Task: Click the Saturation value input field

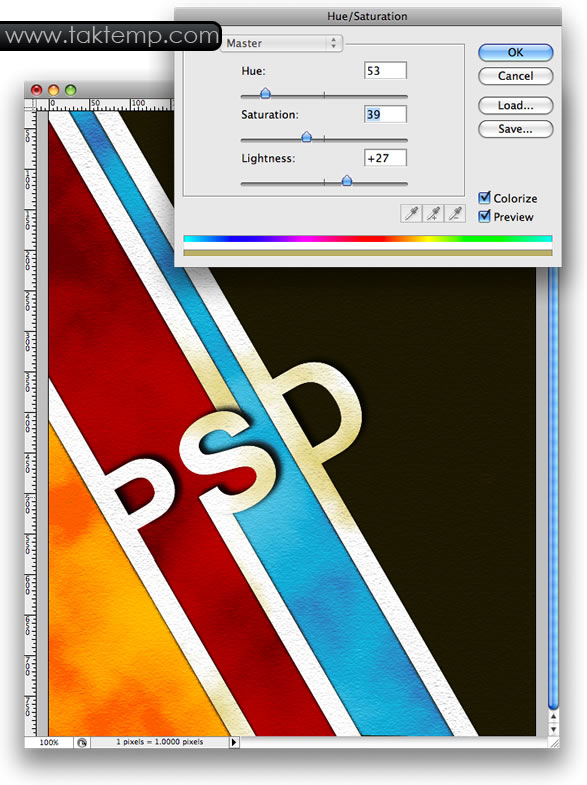Action: [385, 114]
